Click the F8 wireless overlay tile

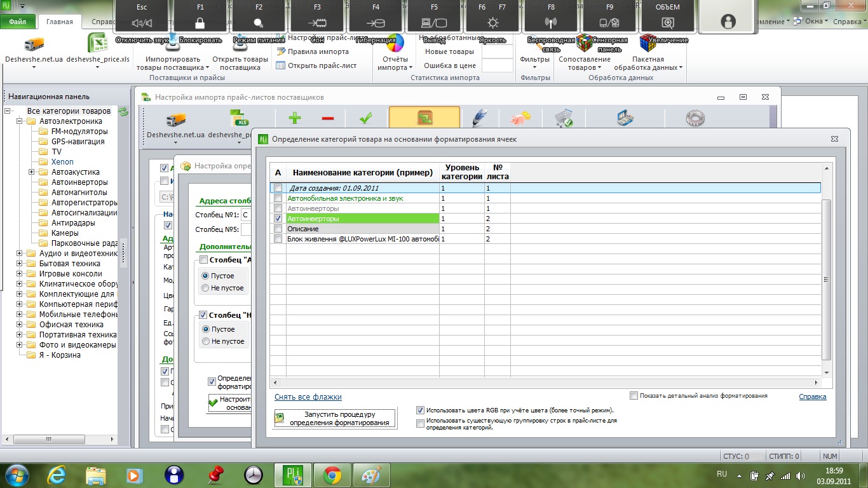[551, 17]
